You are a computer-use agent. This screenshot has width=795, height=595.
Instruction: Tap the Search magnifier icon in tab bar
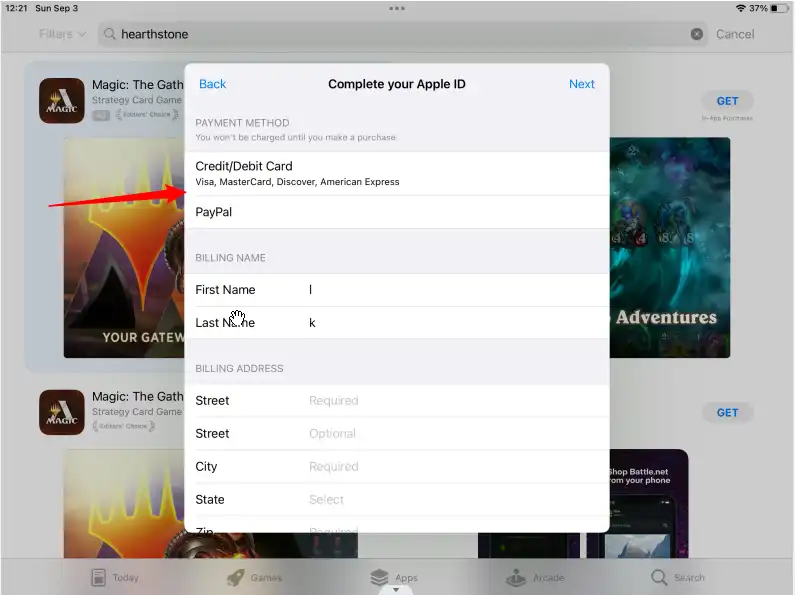659,577
